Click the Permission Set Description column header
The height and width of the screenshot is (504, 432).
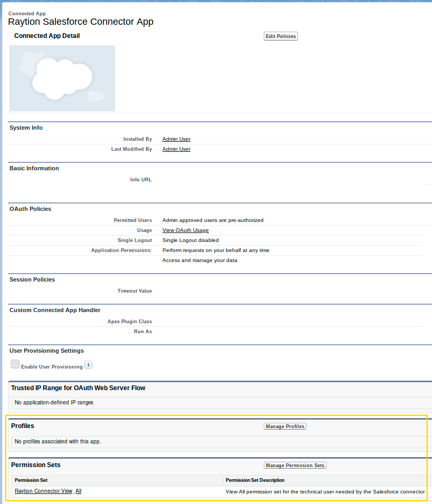click(x=255, y=480)
